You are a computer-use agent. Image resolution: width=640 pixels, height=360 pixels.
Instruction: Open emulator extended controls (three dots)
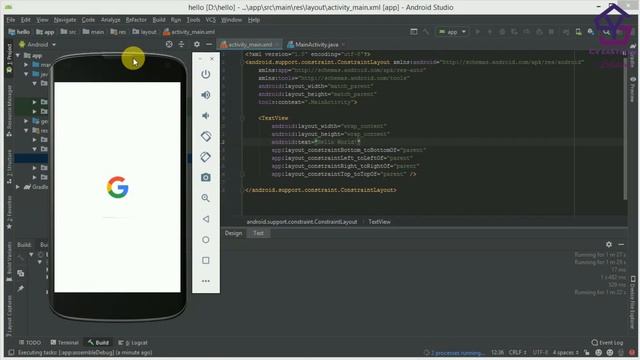(206, 281)
